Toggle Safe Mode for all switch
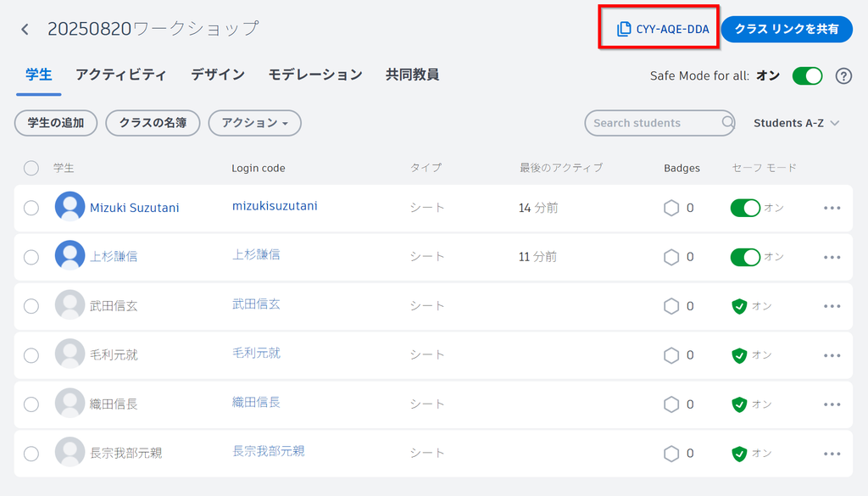The height and width of the screenshot is (496, 868). (x=807, y=76)
